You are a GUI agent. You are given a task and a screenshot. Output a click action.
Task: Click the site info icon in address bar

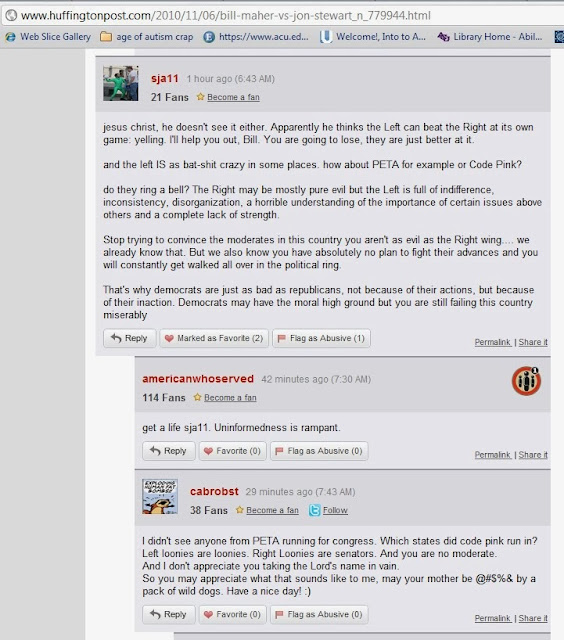(x=11, y=16)
